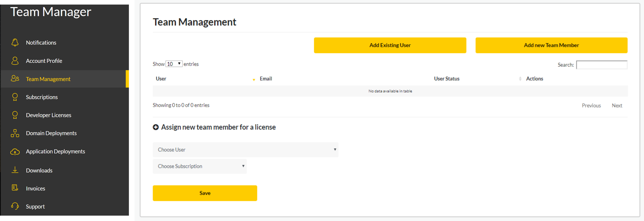View Invoices page
The height and width of the screenshot is (221, 644).
(x=35, y=188)
